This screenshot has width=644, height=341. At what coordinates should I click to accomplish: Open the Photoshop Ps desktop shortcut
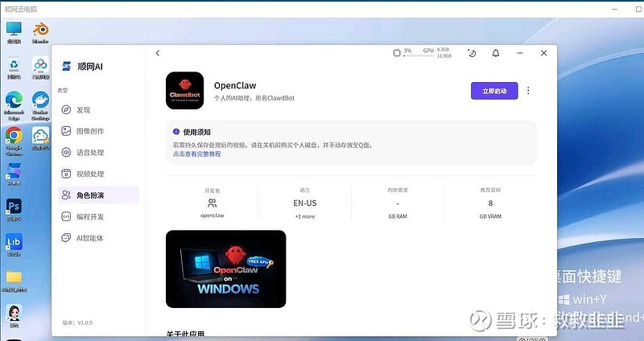pyautogui.click(x=14, y=210)
